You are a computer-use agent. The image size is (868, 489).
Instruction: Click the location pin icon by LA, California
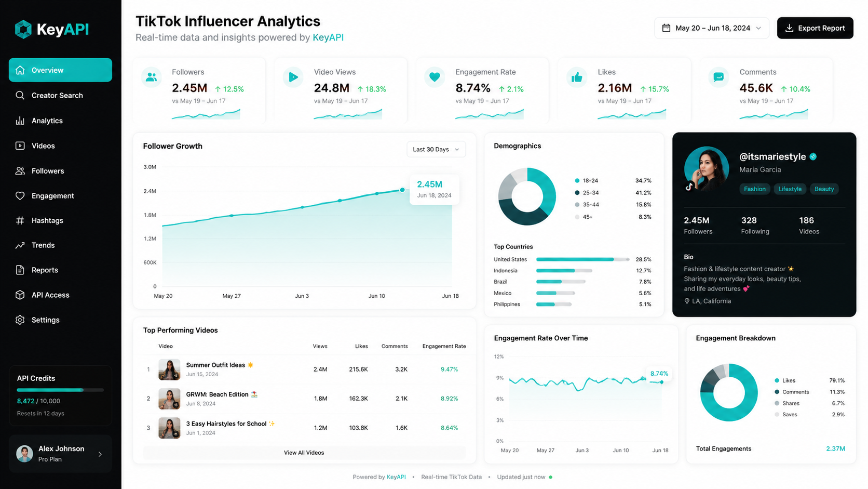[687, 301]
